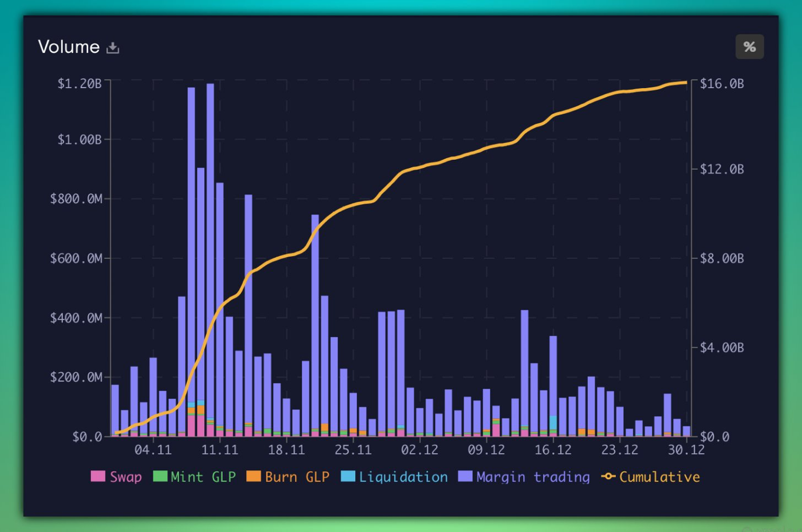Toggle the Burn GLP legend label
The image size is (802, 532).
click(x=297, y=477)
